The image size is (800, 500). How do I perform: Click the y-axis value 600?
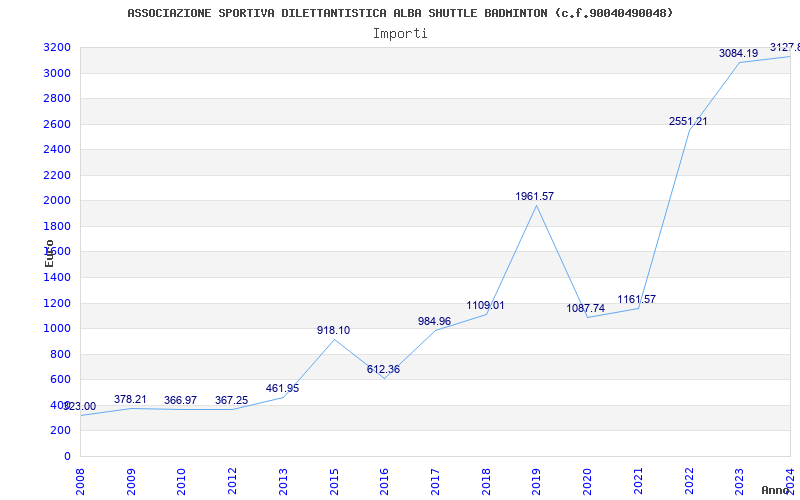point(60,380)
